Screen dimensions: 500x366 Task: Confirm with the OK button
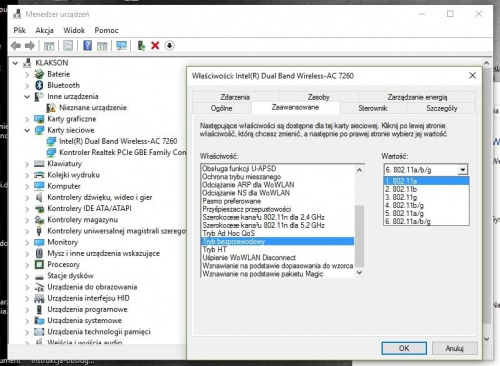[404, 348]
